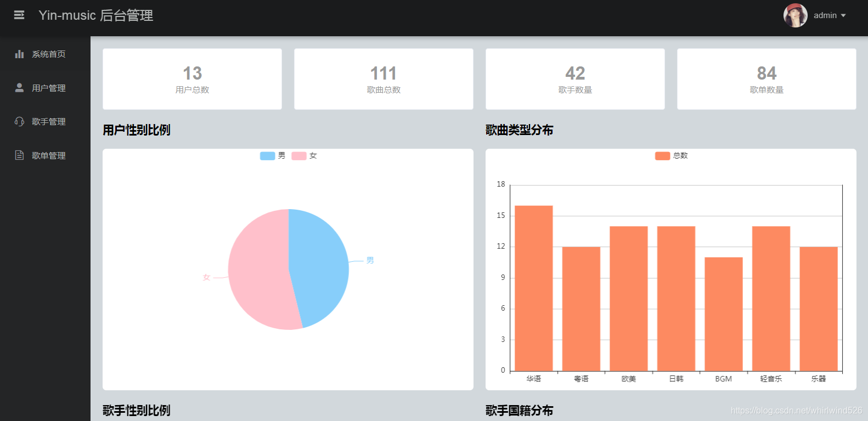Image resolution: width=868 pixels, height=421 pixels.
Task: Toggle the orange 总数 legend swatch
Action: click(x=663, y=156)
